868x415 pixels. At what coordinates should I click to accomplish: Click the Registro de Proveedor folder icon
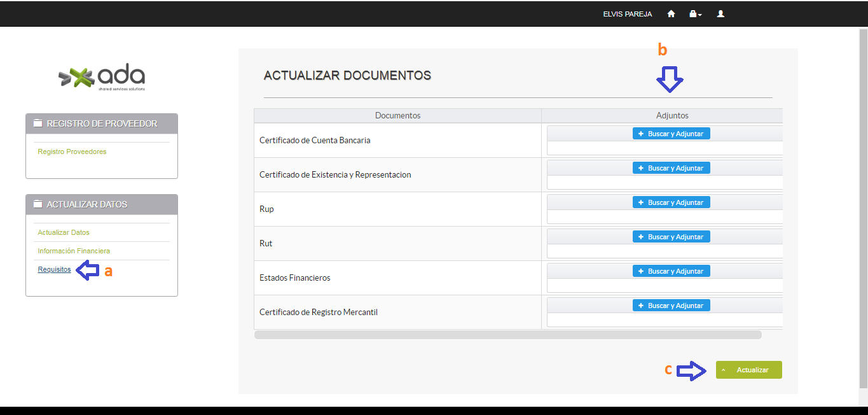[x=38, y=123]
